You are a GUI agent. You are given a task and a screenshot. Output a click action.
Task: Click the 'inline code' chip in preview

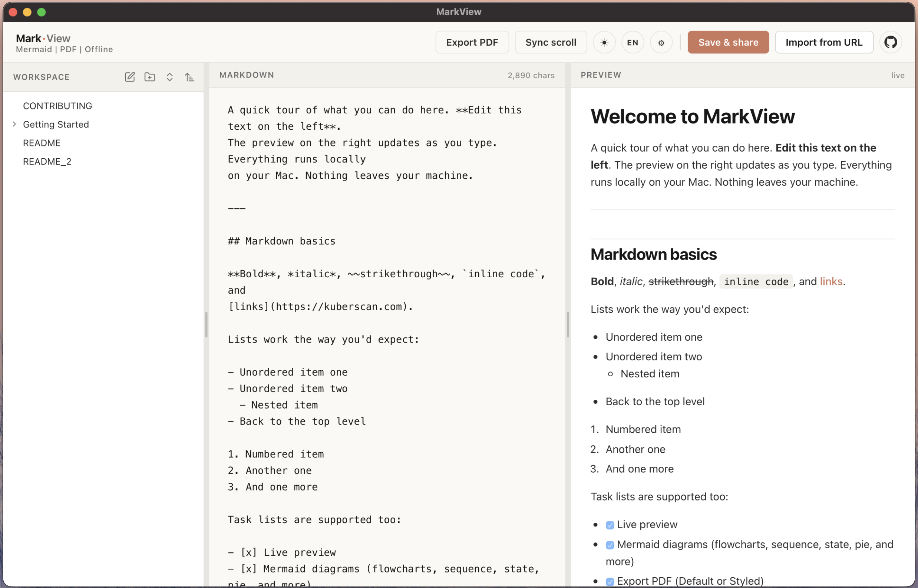[x=756, y=281]
